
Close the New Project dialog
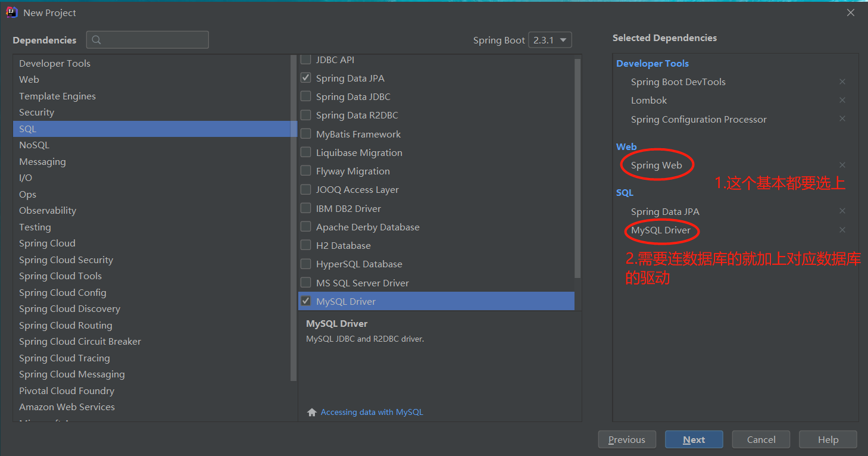[x=851, y=13]
